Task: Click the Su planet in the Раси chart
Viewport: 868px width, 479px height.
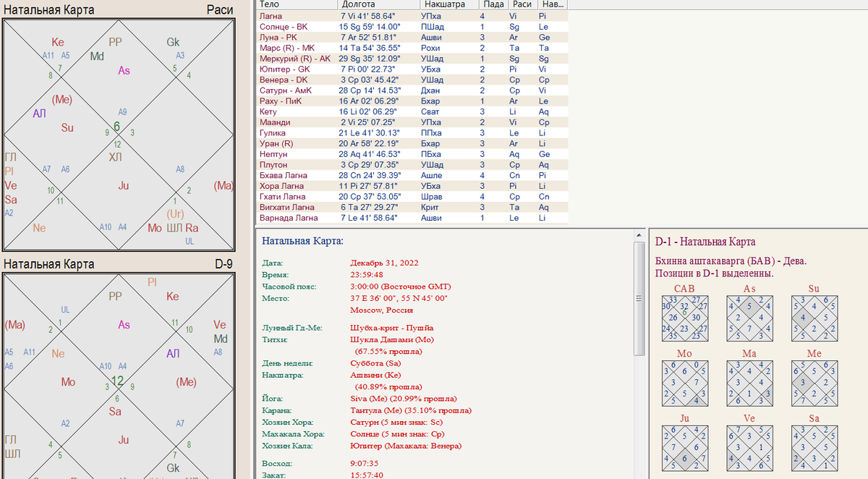Action: (x=67, y=127)
